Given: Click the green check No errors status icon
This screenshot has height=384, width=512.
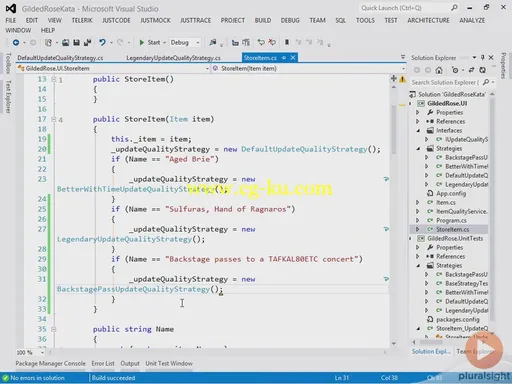Looking at the screenshot, I should pos(5,378).
